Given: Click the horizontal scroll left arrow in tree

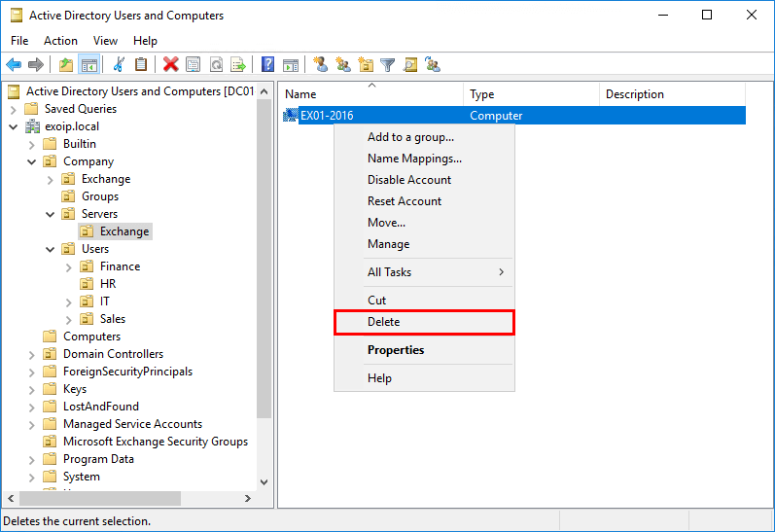Looking at the screenshot, I should point(11,498).
